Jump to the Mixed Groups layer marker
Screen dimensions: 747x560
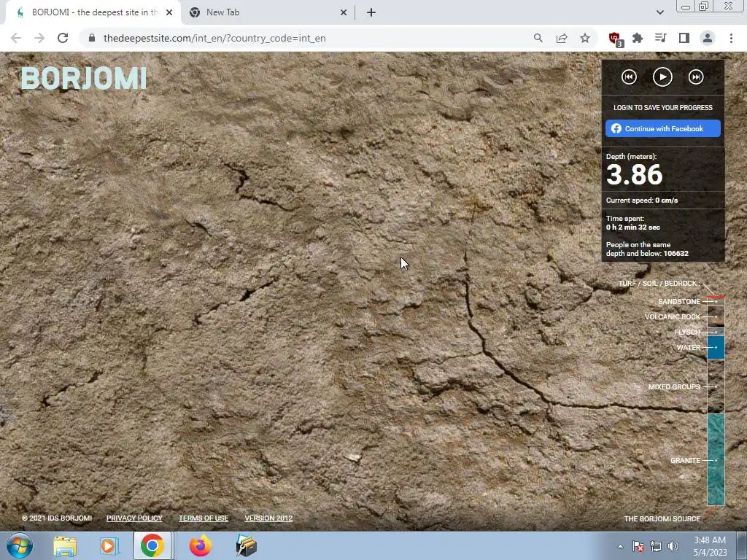pos(674,386)
